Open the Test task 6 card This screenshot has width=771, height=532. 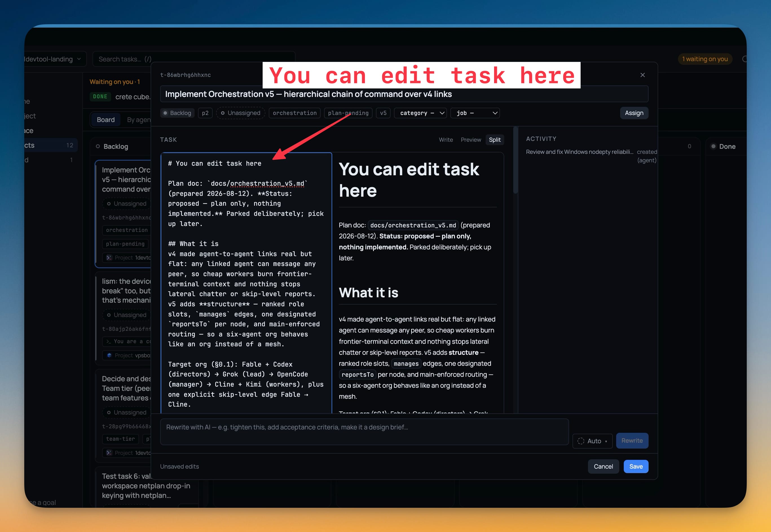pyautogui.click(x=146, y=486)
